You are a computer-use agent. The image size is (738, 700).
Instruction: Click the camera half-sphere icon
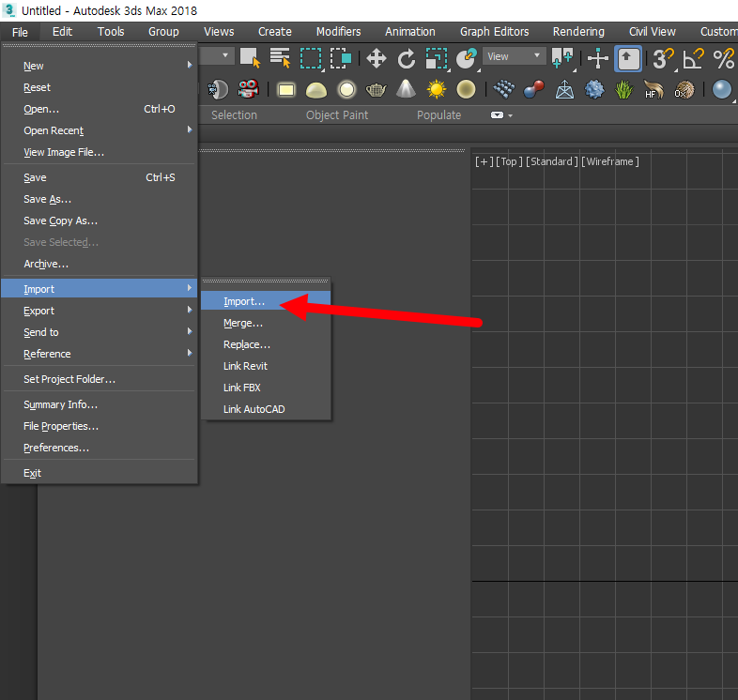point(218,89)
